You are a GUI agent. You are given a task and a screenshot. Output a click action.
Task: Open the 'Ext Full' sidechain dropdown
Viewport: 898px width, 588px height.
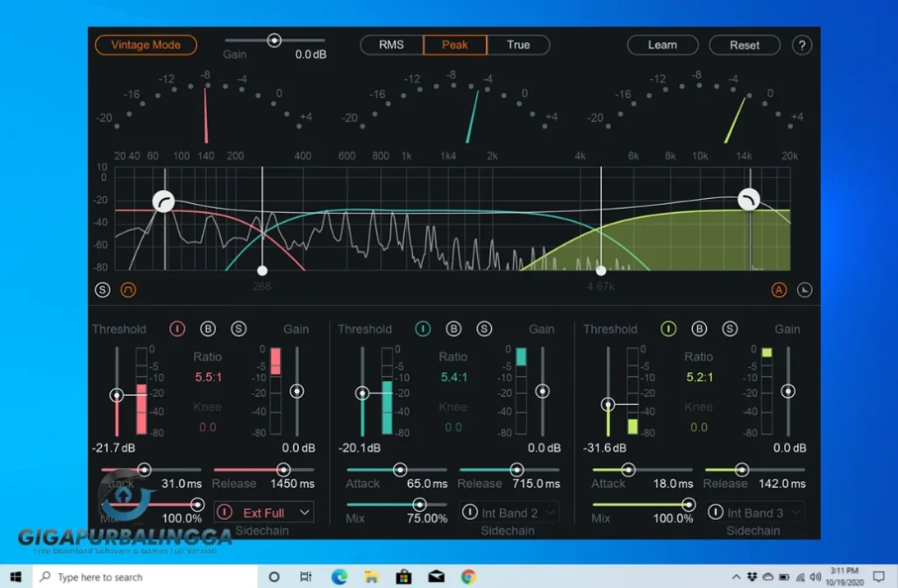(x=263, y=512)
